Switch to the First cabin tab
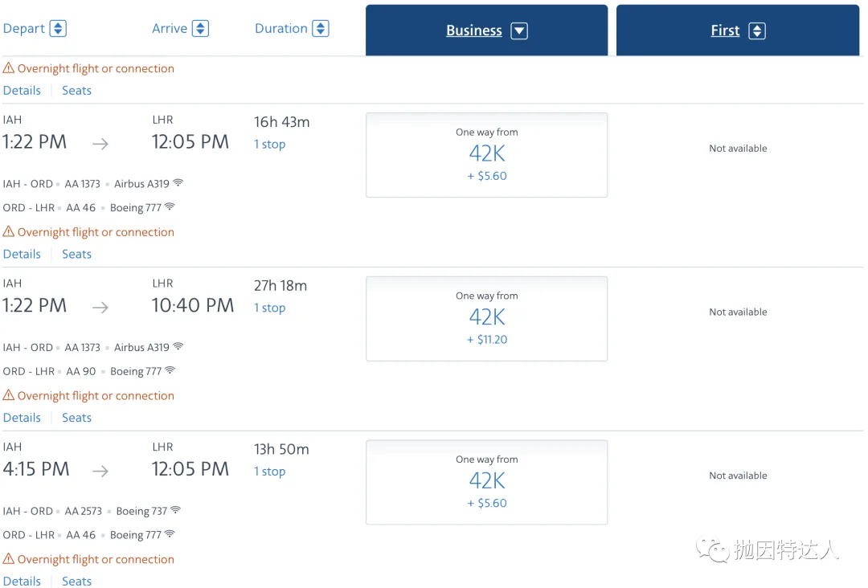Image resolution: width=868 pixels, height=588 pixels. (x=725, y=31)
